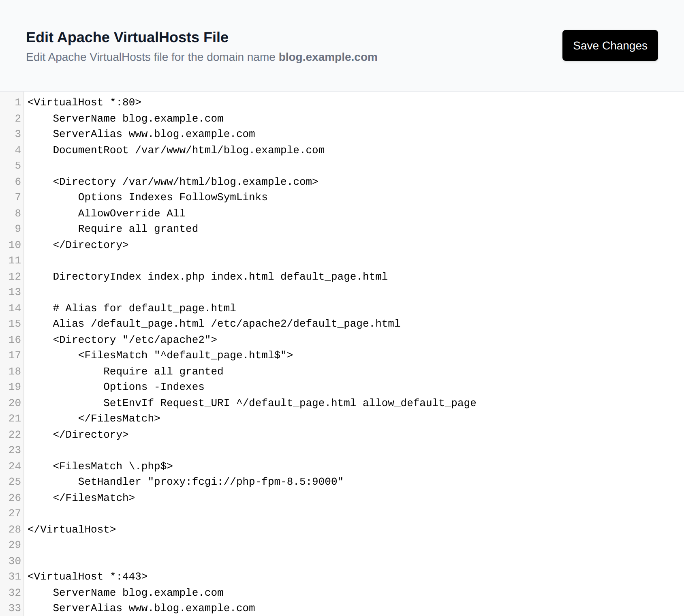Click '<FilesMatch "^default_page.html$">' line
The image size is (684, 616).
coord(186,355)
